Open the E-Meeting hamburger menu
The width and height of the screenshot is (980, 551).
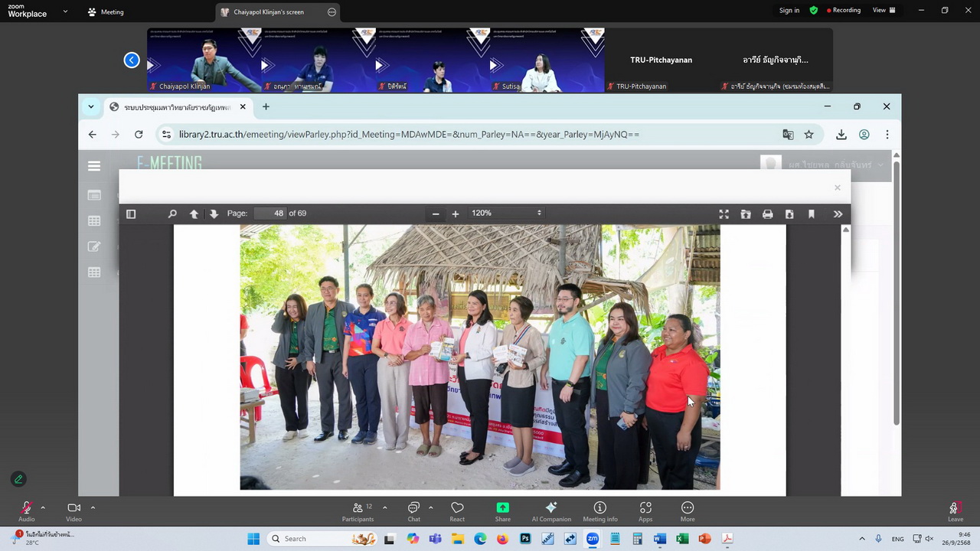click(x=94, y=166)
